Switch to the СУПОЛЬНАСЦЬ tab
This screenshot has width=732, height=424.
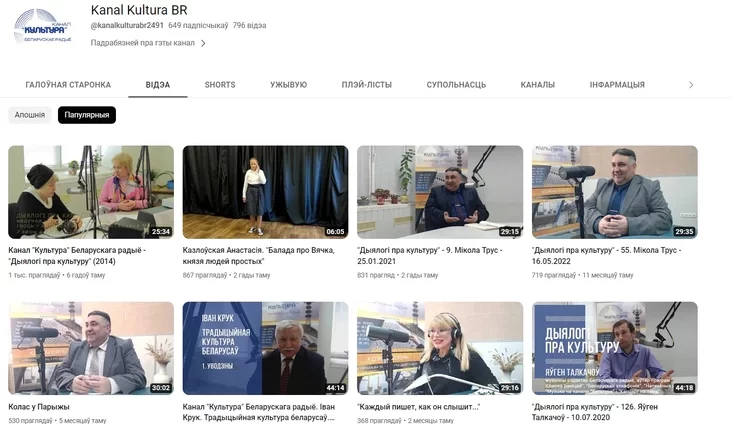[x=456, y=85]
